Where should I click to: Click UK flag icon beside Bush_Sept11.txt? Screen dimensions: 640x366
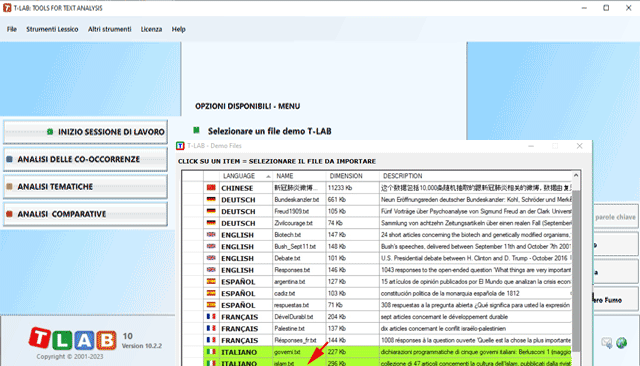(x=211, y=246)
